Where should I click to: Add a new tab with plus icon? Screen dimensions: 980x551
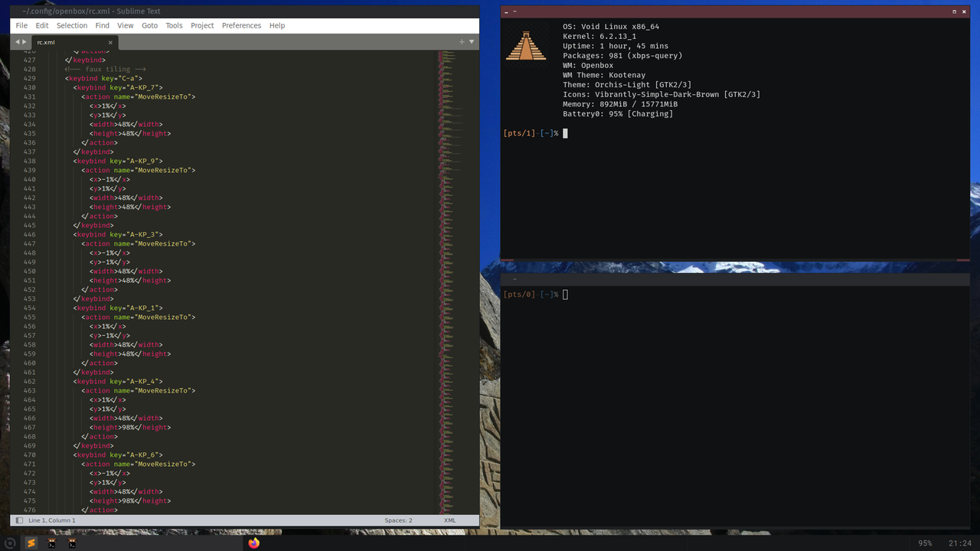[462, 42]
